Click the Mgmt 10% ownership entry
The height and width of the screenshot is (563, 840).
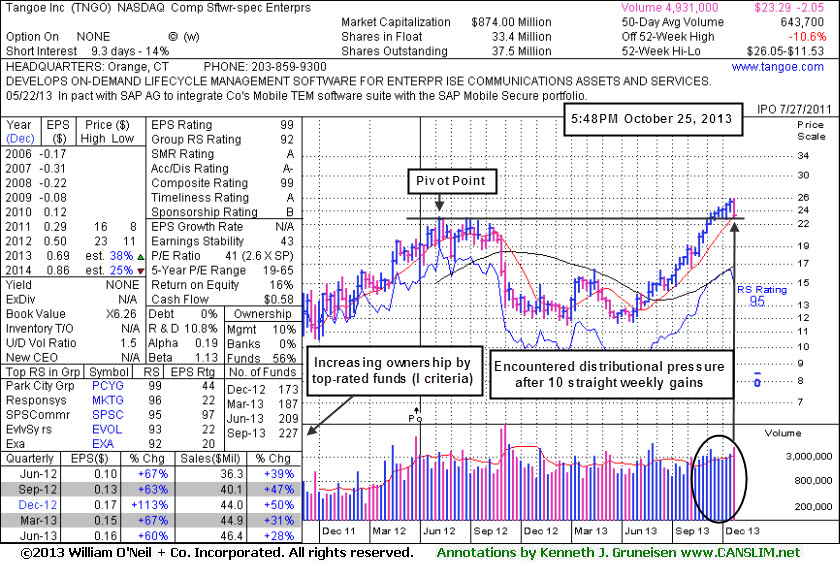(261, 329)
